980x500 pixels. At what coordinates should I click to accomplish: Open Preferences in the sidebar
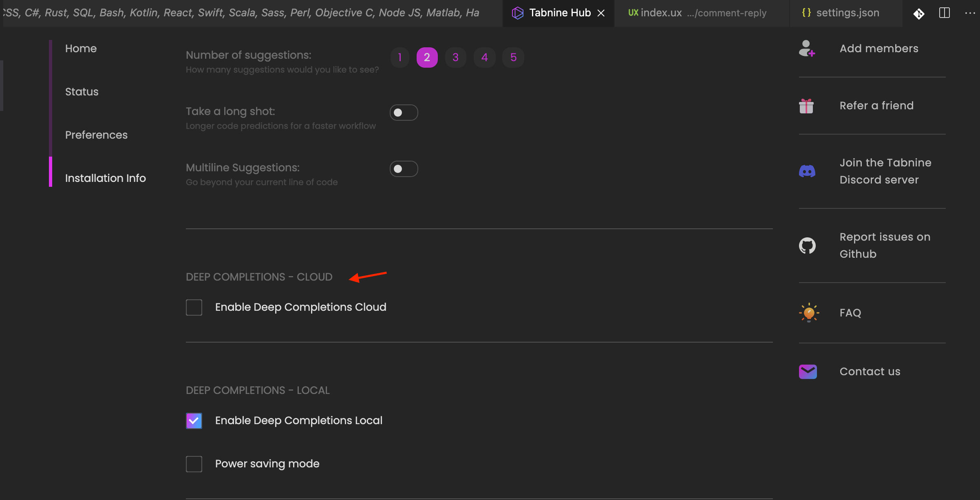pyautogui.click(x=96, y=135)
